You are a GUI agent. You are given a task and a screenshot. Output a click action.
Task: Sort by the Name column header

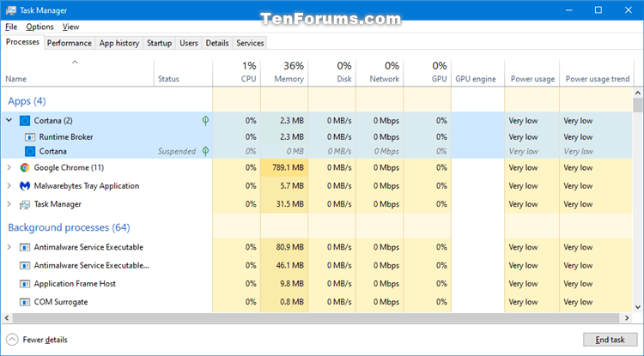tap(78, 73)
